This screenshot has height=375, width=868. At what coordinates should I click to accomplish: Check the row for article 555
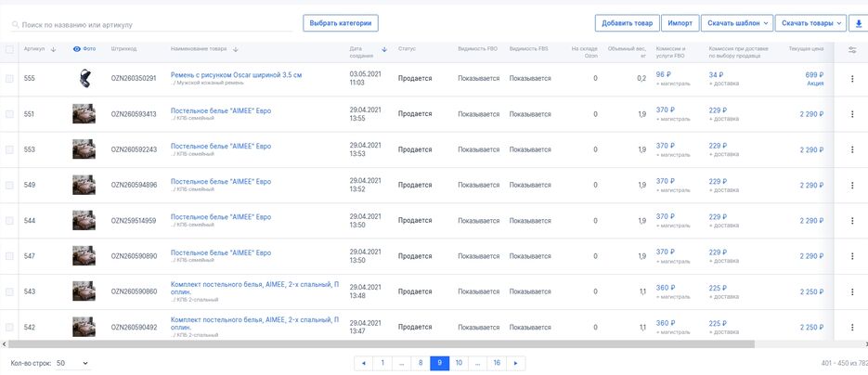coord(9,79)
